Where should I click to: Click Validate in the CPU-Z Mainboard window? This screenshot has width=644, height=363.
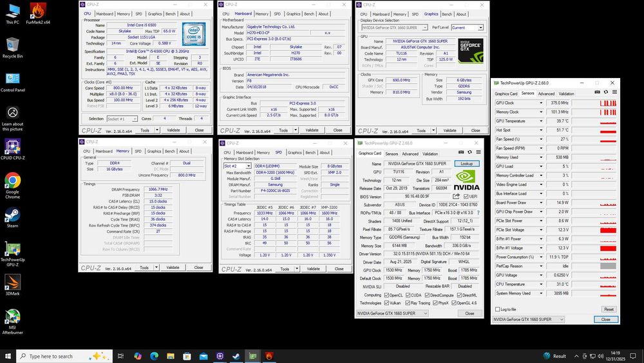pos(312,130)
